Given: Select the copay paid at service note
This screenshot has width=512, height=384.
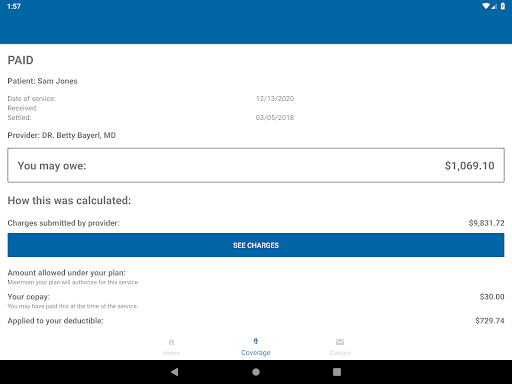Looking at the screenshot, I should pos(73,306).
